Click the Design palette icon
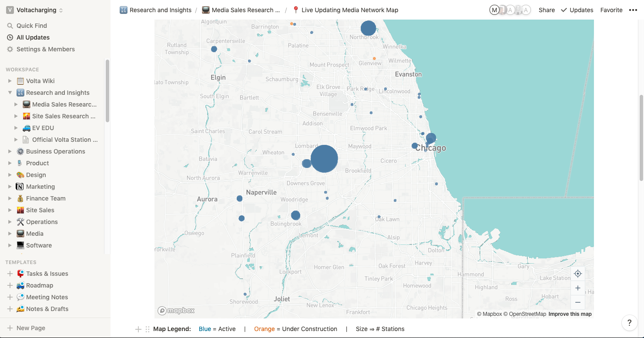 click(x=20, y=175)
